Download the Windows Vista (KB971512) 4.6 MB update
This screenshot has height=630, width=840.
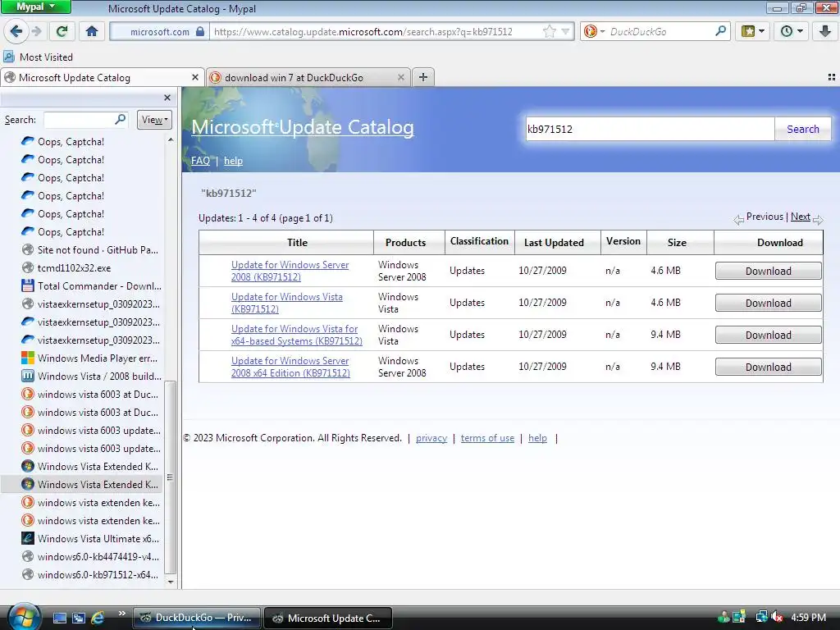click(x=768, y=304)
